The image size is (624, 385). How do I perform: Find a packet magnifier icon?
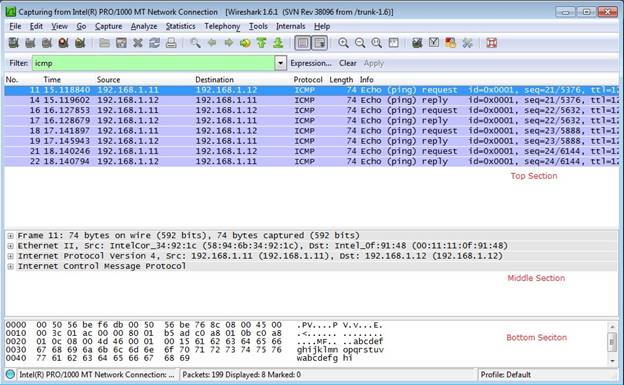point(195,43)
